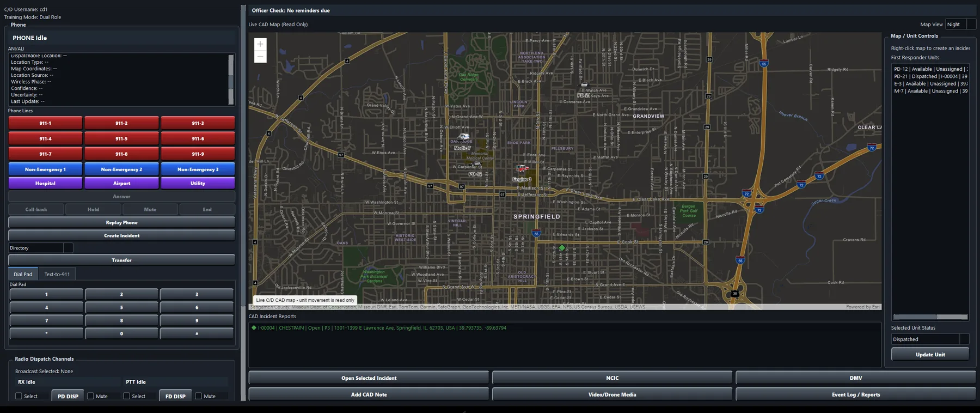The image size is (980, 413).
Task: Answer phone line 911-1
Action: (45, 123)
